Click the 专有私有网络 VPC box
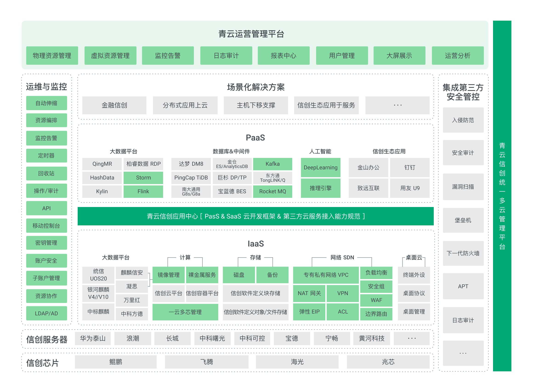This screenshot has height=392, width=533. pos(326,275)
